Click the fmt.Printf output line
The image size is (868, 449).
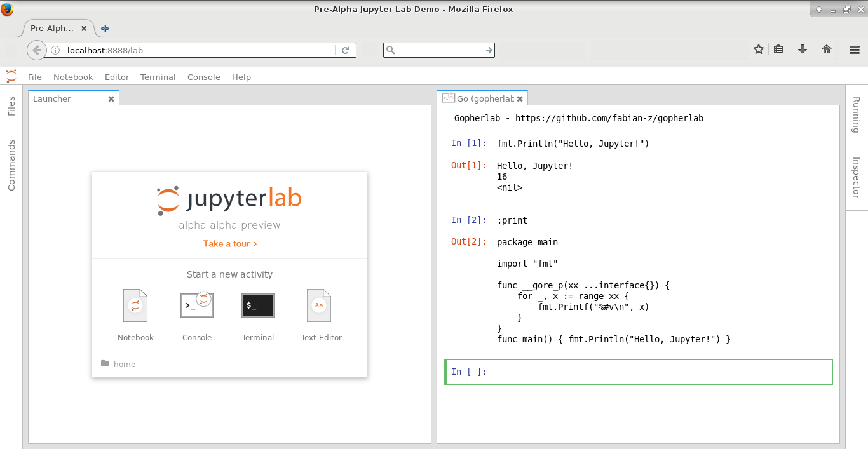pyautogui.click(x=593, y=307)
